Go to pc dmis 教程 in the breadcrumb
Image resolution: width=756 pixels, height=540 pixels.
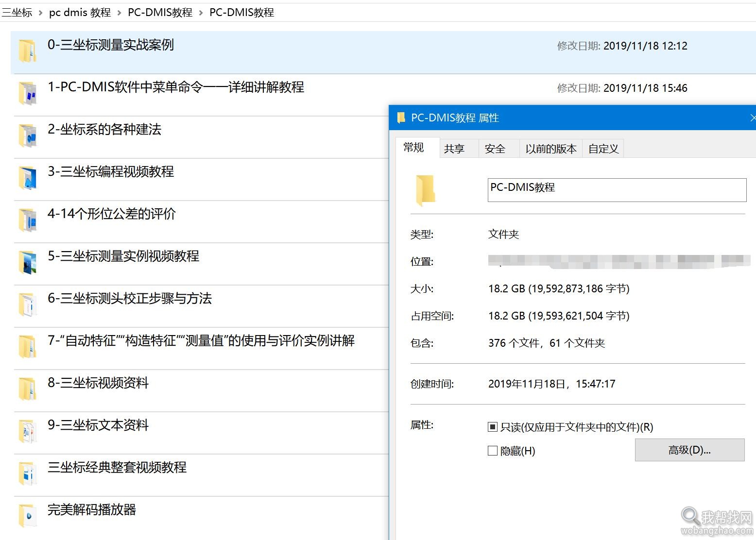(80, 13)
